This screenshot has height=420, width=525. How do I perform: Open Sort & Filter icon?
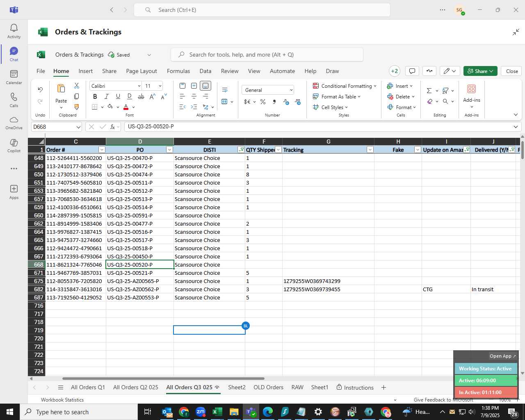tap(445, 91)
